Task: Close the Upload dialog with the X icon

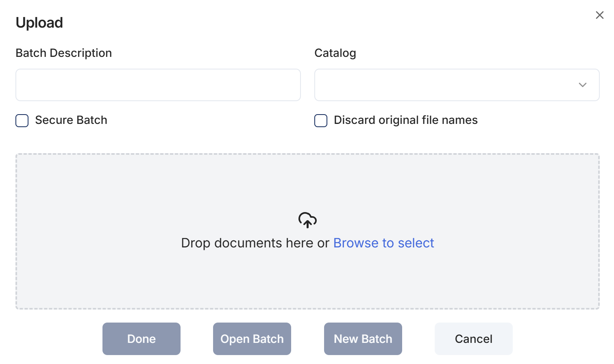Action: [x=599, y=15]
